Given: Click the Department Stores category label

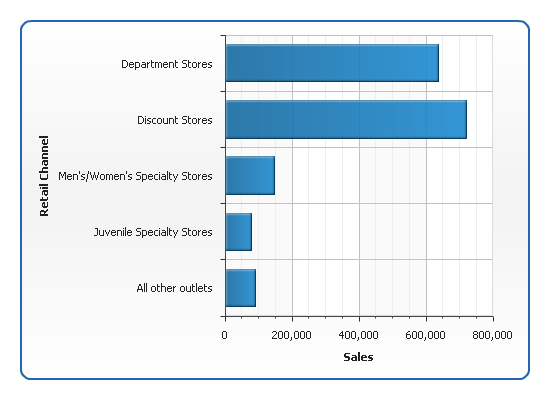Looking at the screenshot, I should 167,64.
